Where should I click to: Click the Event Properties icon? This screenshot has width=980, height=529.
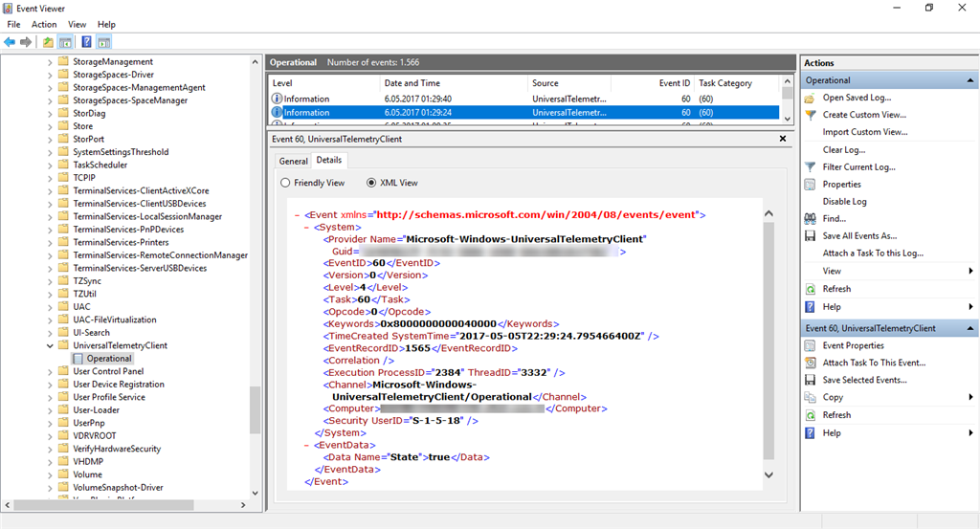pos(810,345)
